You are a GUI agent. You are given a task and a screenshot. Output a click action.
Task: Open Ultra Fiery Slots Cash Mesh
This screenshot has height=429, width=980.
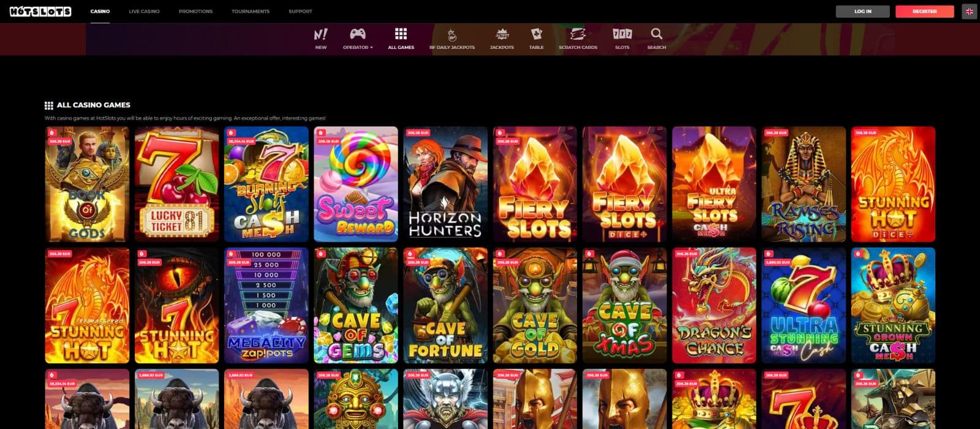(714, 184)
